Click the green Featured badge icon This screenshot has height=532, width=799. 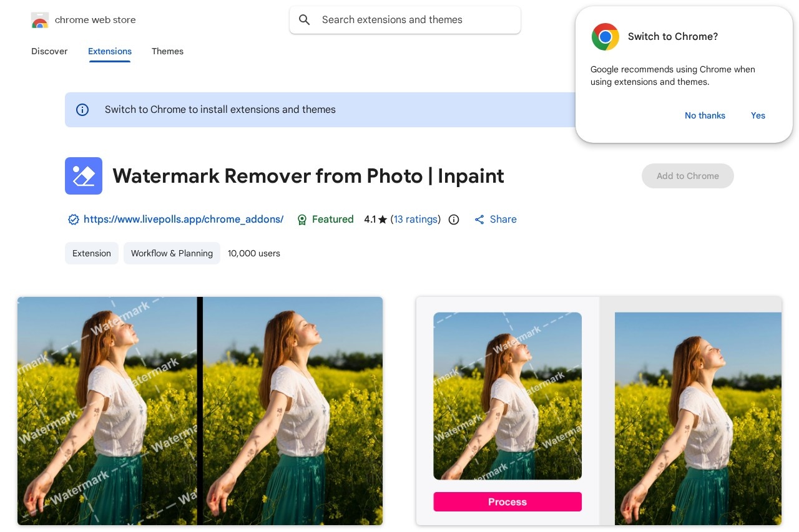click(302, 220)
